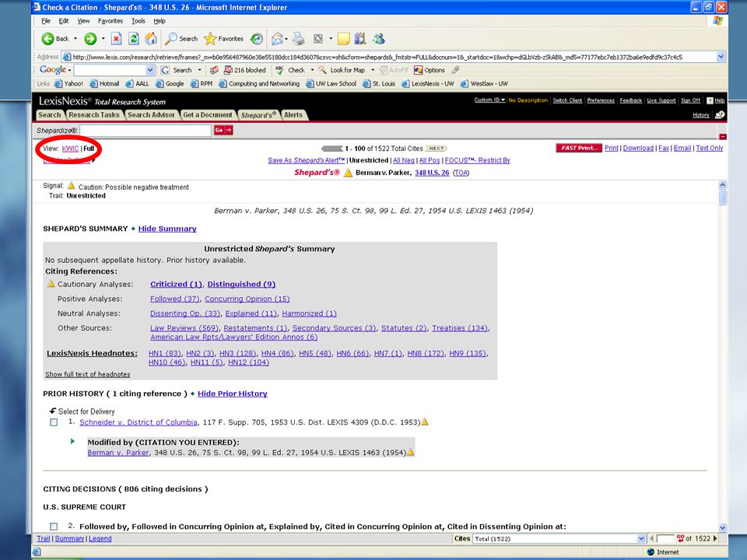Screen dimensions: 747x560
Task: Refresh the page using the browser toolbar icon
Action: click(134, 39)
